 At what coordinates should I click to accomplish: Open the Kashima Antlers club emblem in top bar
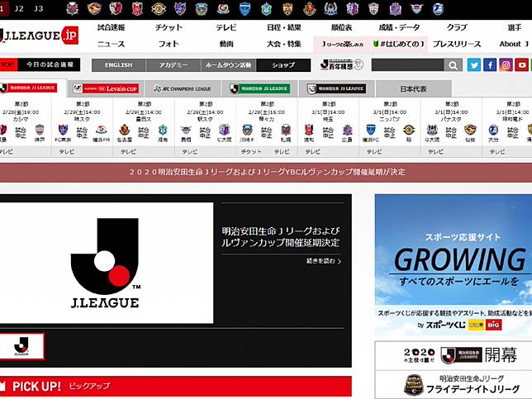[x=116, y=9]
